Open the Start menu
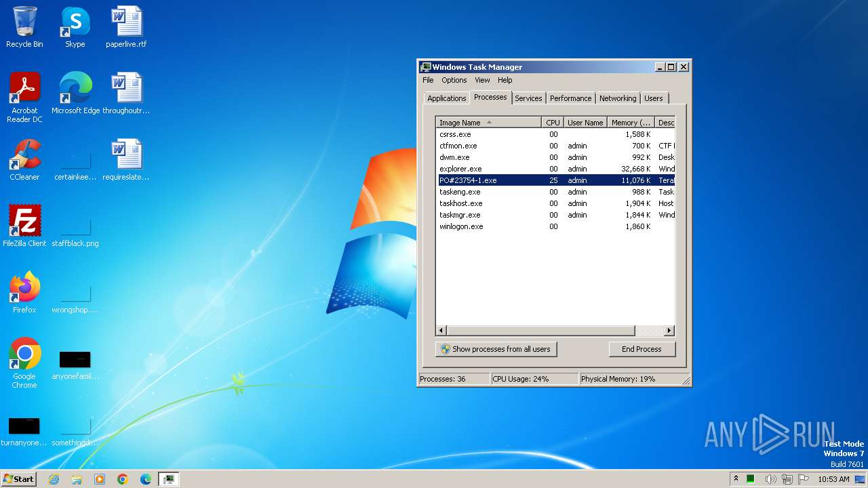868x488 pixels. 19,479
